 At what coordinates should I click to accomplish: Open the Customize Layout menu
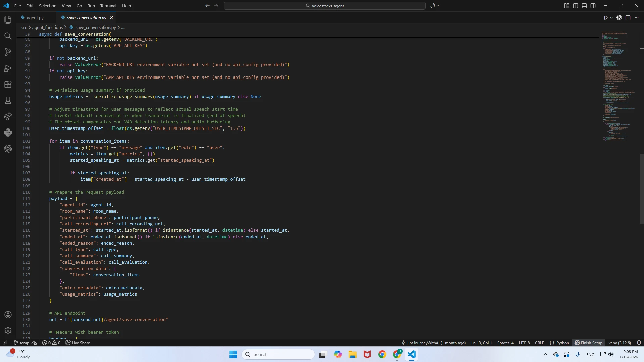click(567, 6)
